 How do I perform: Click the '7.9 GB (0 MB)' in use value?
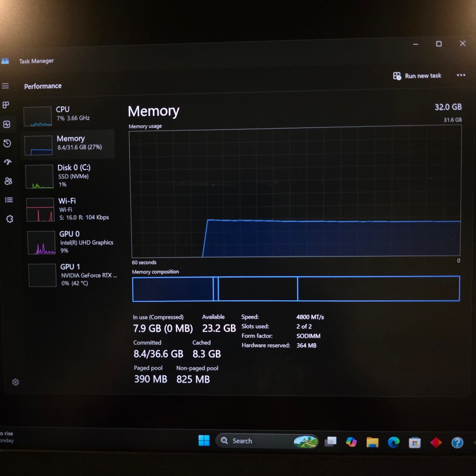163,328
